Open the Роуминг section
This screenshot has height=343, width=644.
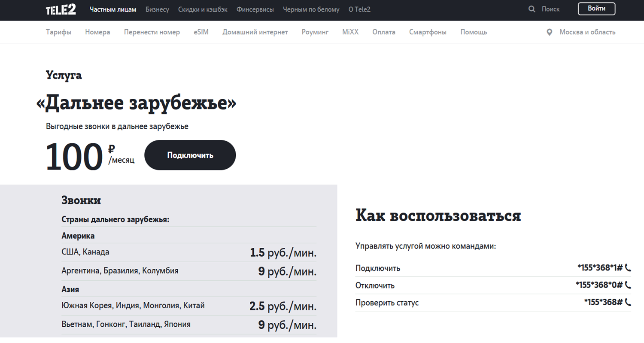[x=315, y=32]
